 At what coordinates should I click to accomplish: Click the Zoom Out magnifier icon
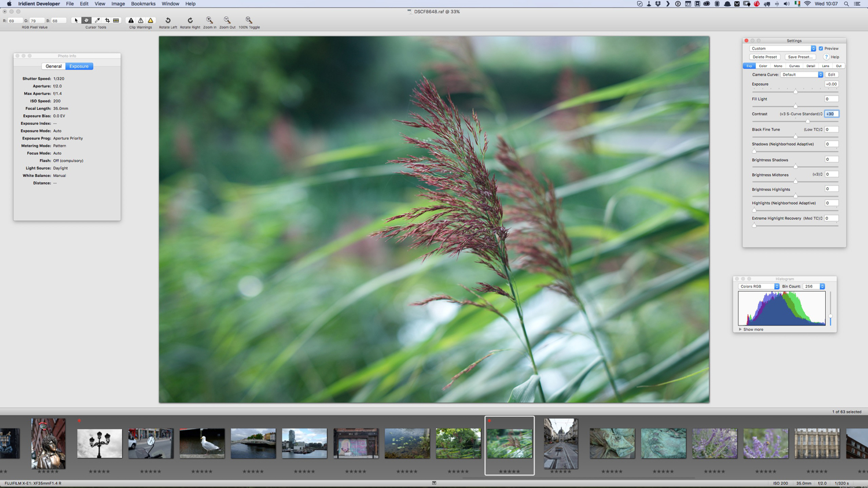point(227,20)
